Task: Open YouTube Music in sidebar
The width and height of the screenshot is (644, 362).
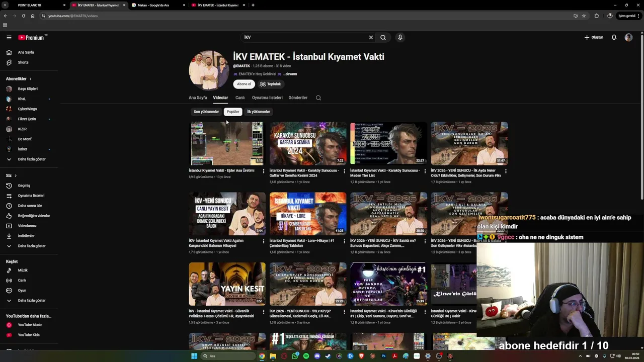Action: [30, 325]
